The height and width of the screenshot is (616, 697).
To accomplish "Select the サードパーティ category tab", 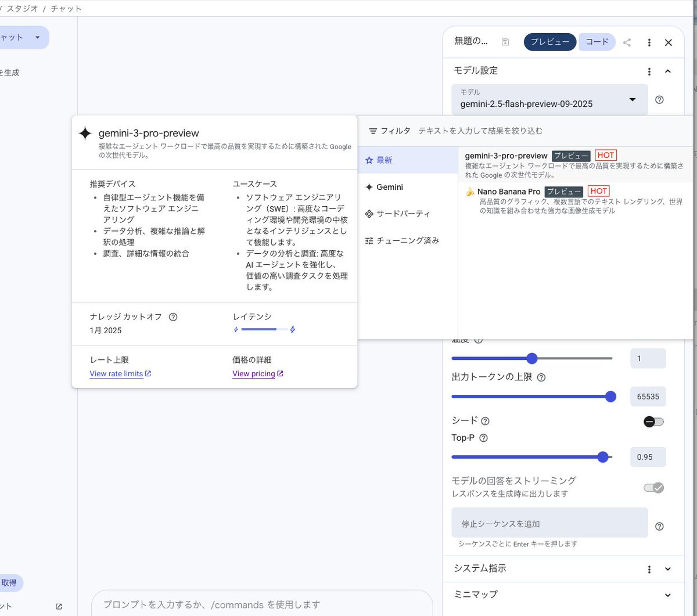I will point(408,214).
